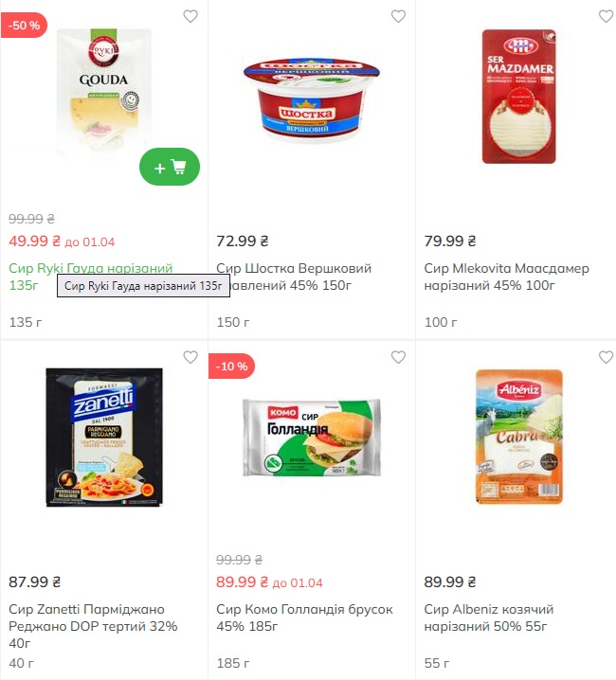Viewport: 616px width, 680px height.
Task: Open link Сир Шостка Вершковий плавлений
Action: (294, 277)
